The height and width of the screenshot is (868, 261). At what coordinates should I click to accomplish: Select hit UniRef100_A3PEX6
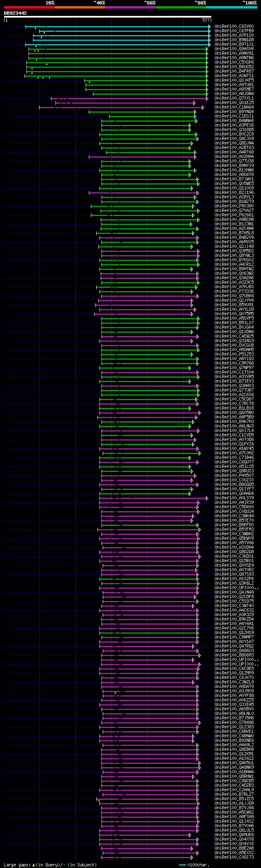click(x=234, y=125)
